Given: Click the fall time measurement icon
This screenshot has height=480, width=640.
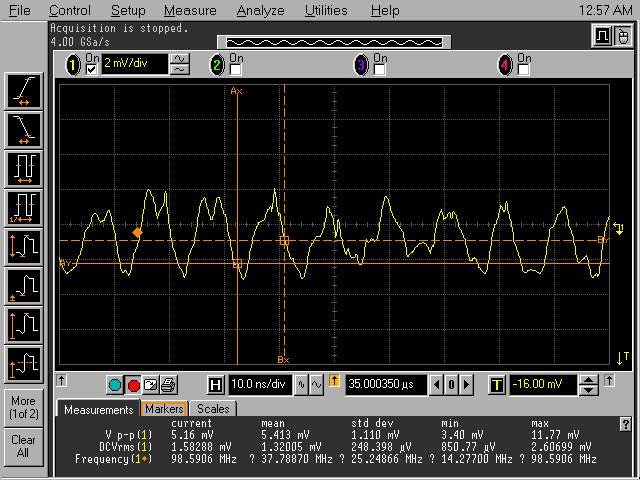Looking at the screenshot, I should click(x=23, y=128).
